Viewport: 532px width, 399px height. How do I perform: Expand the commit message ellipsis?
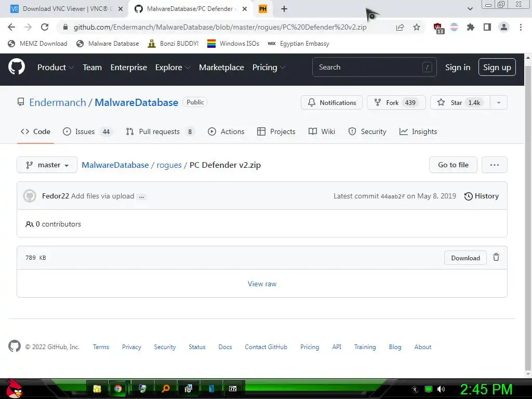pos(142,196)
